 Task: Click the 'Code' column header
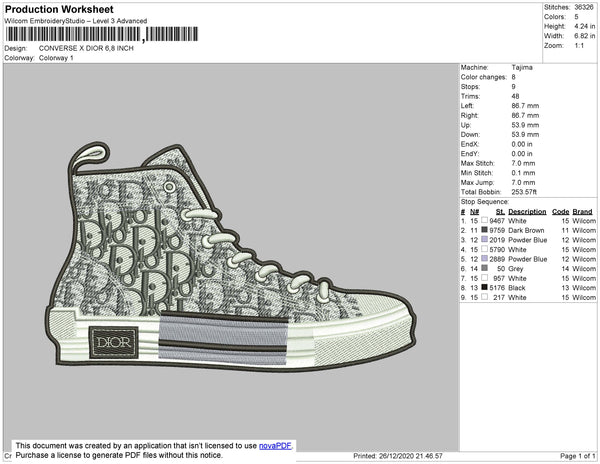(x=561, y=212)
